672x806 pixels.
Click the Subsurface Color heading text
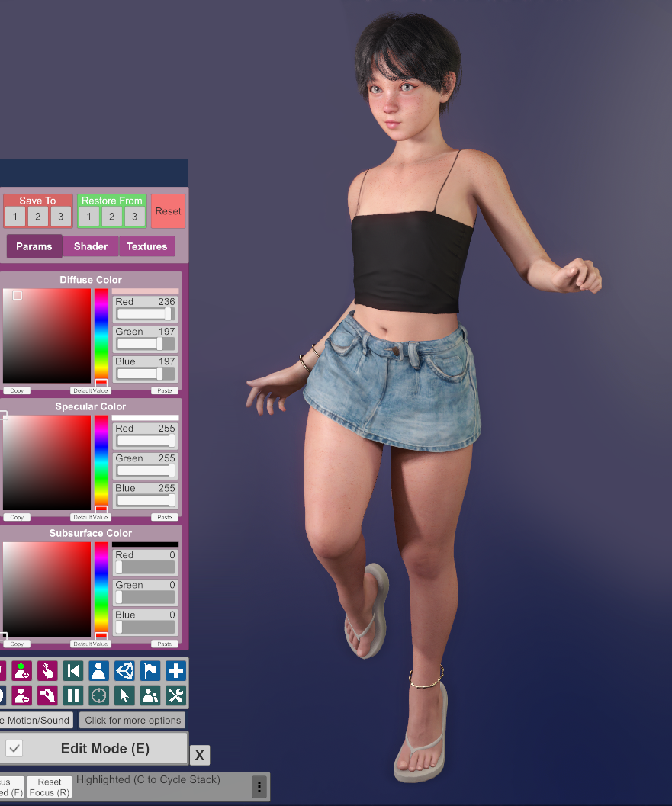coord(91,533)
